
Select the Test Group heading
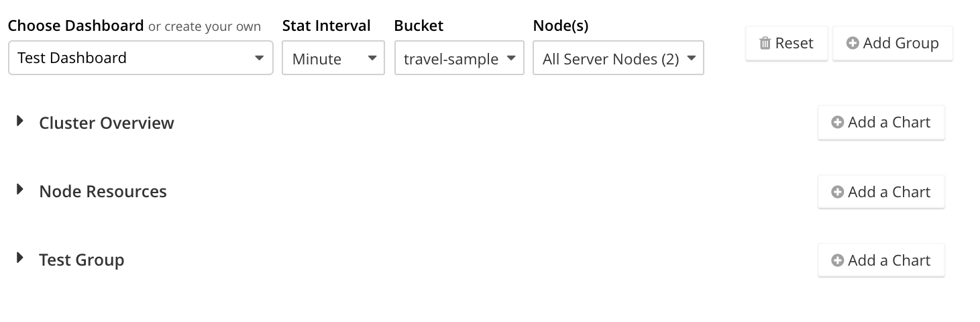pyautogui.click(x=82, y=260)
